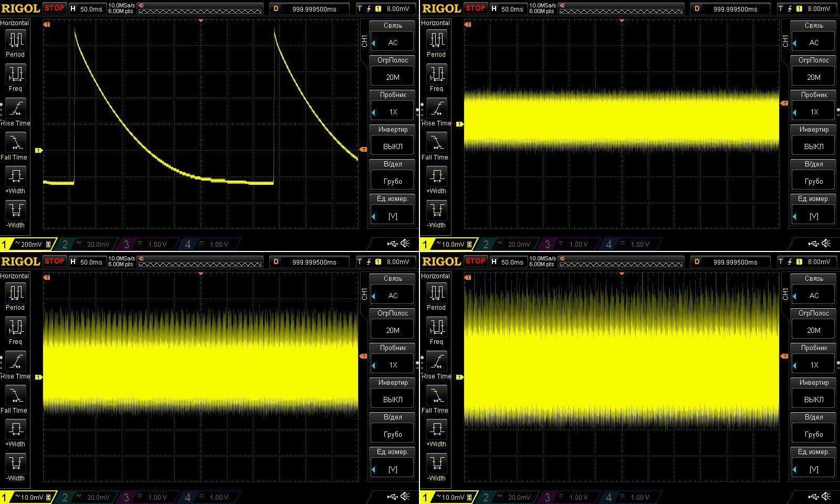Click the +Width icon in top-left scope
The image size is (840, 504).
tap(15, 176)
